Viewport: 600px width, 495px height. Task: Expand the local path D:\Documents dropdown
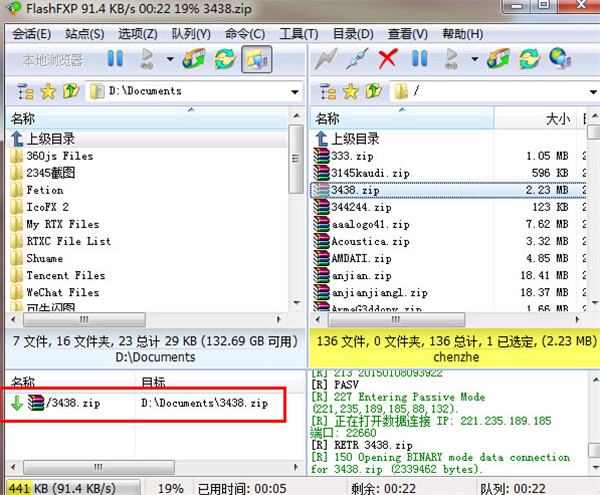pyautogui.click(x=296, y=91)
